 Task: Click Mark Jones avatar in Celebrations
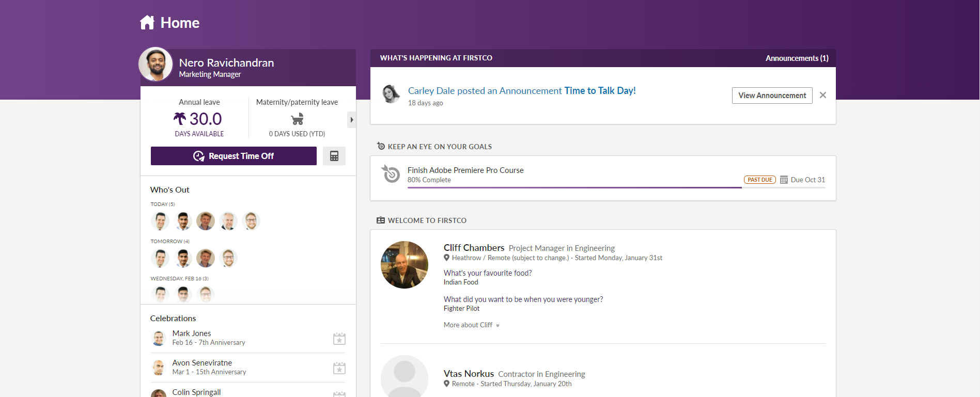coord(159,338)
